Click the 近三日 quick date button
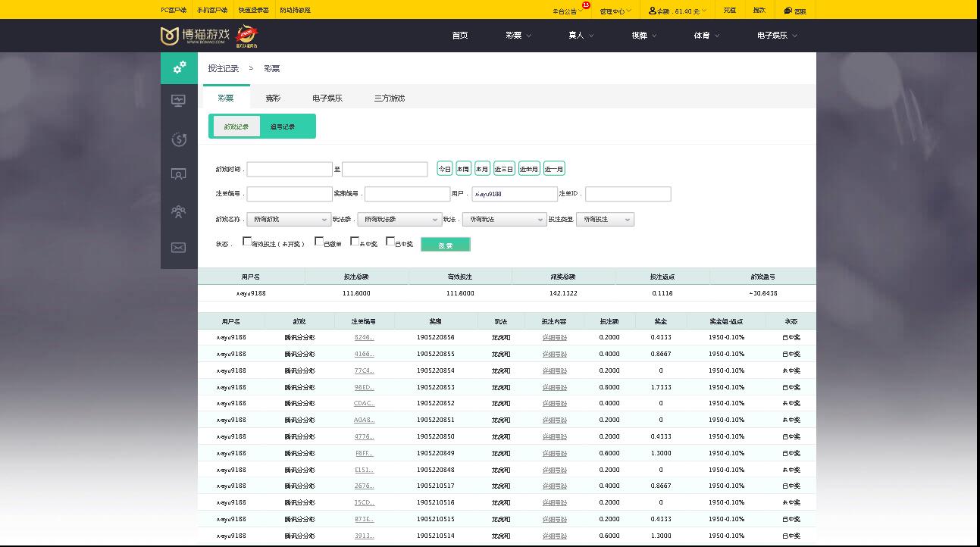This screenshot has width=980, height=547. (x=504, y=169)
